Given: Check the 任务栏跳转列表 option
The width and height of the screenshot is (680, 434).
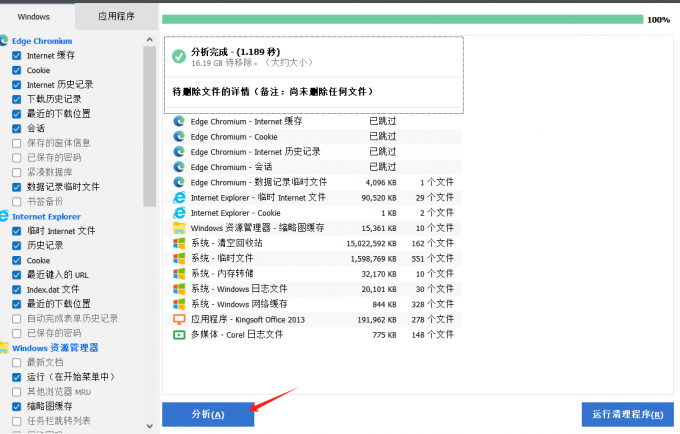Looking at the screenshot, I should point(16,421).
